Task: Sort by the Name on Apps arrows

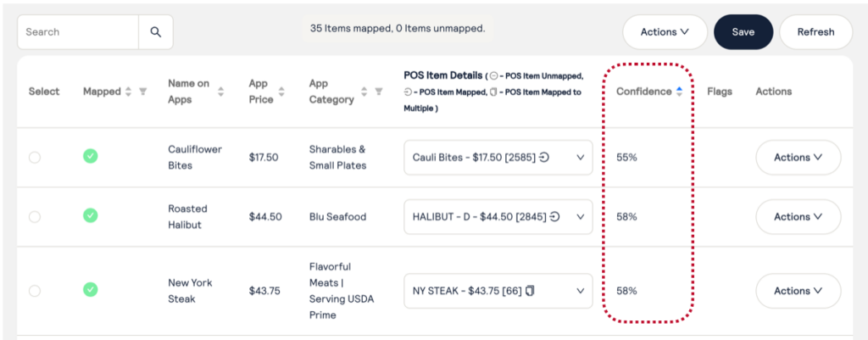Action: coord(220,92)
